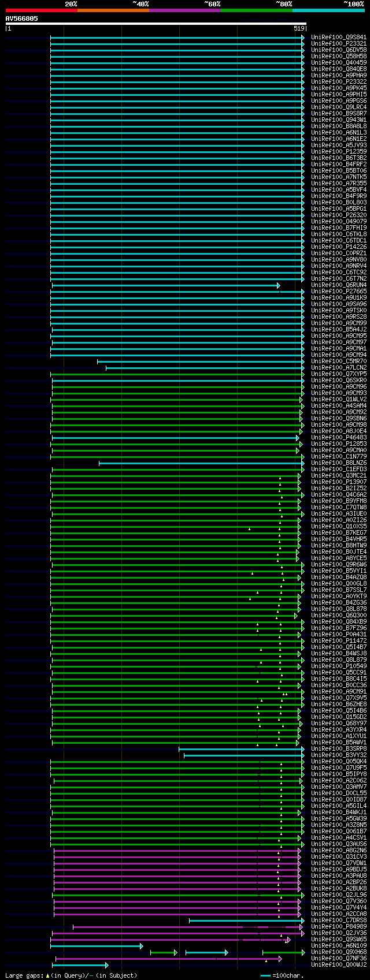The width and height of the screenshot is (370, 980).
Task: Open hit UniRef100_A9PHA9
Action: (x=339, y=76)
